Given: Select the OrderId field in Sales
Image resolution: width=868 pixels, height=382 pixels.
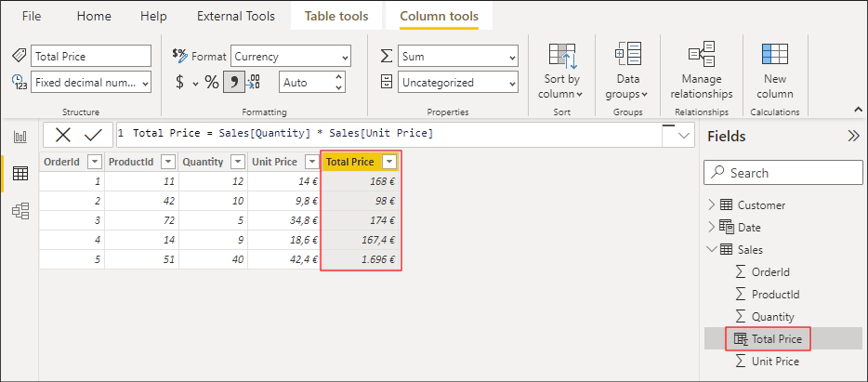Looking at the screenshot, I should click(770, 271).
